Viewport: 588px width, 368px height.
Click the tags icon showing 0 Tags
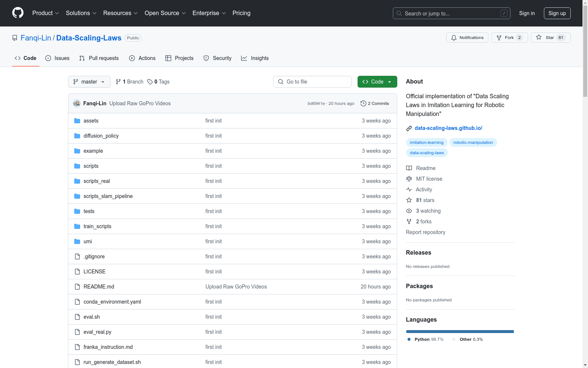point(150,82)
